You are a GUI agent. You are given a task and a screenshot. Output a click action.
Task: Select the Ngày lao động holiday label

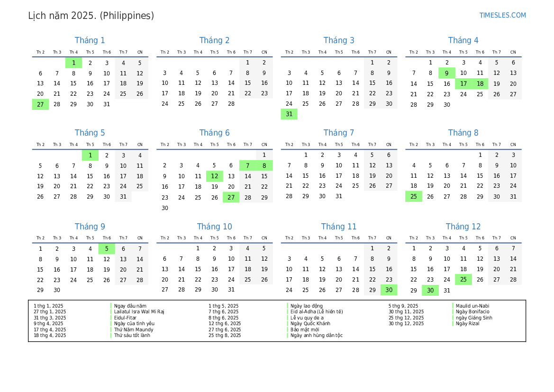point(307,306)
